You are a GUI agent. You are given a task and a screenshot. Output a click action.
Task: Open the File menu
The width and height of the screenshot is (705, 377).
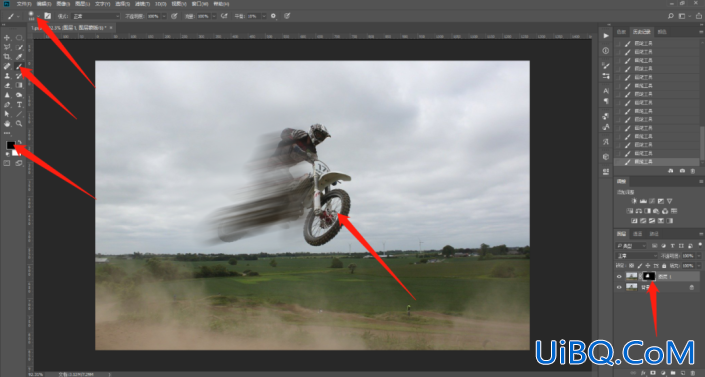(24, 4)
